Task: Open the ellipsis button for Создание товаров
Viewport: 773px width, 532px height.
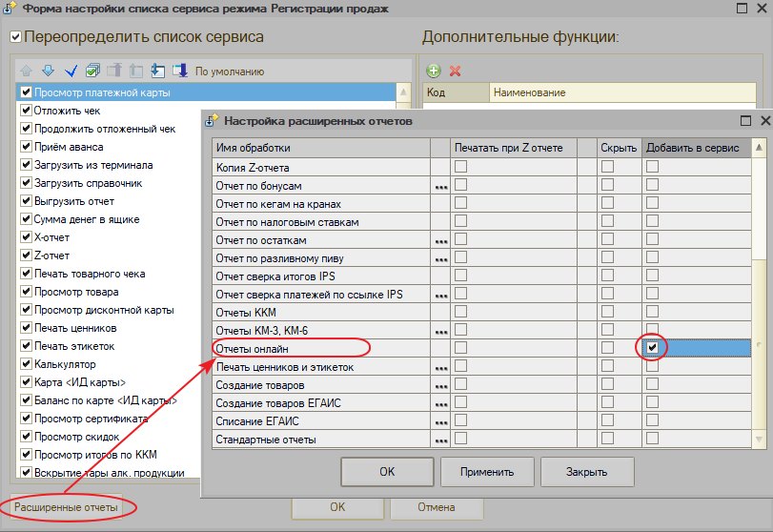Action: [x=441, y=386]
